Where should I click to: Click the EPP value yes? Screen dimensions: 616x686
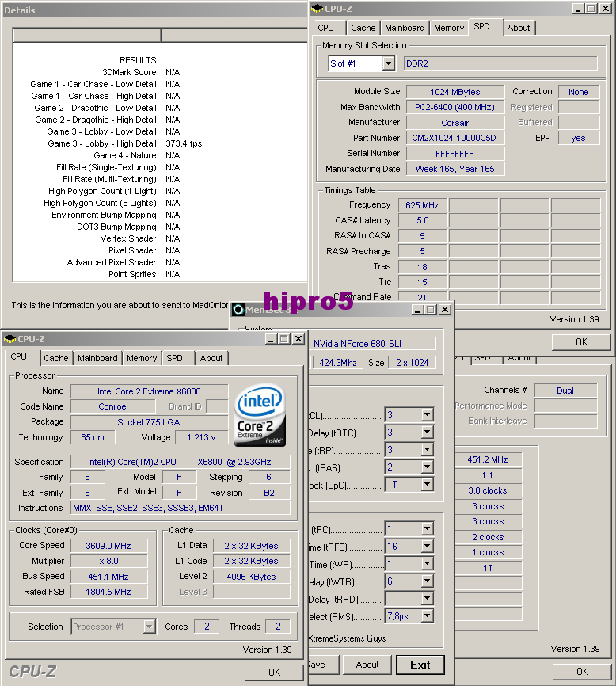coord(578,138)
